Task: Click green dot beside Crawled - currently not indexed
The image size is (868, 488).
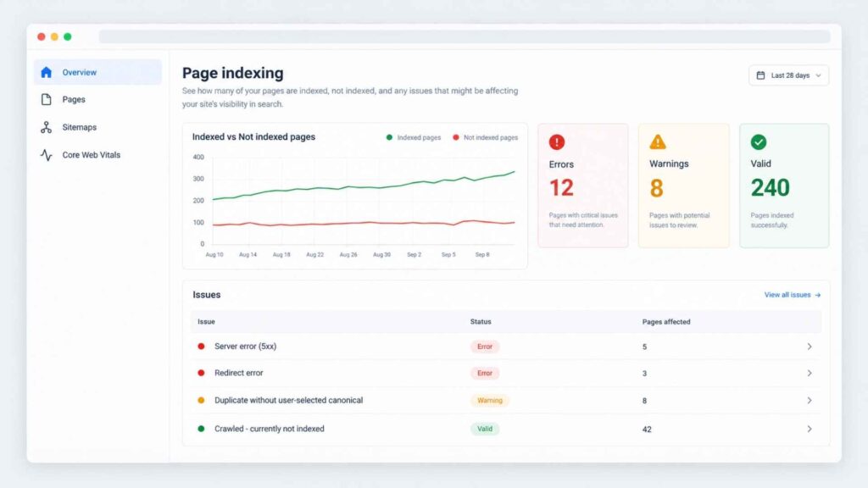Action: tap(201, 429)
